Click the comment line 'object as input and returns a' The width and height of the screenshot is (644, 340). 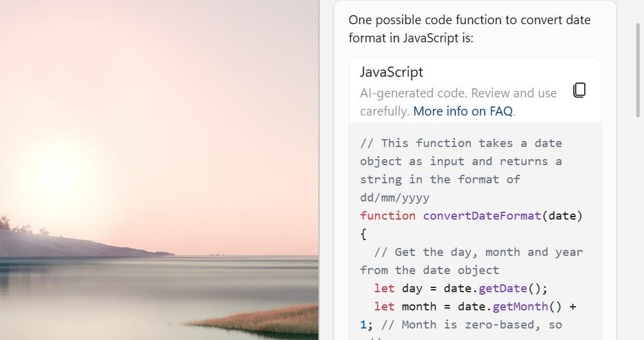[x=461, y=161]
